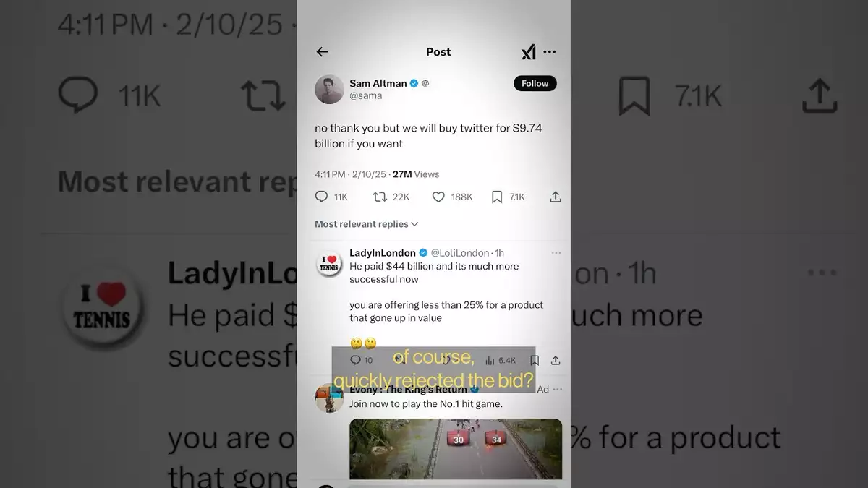Open LadyInLondon reply options menu
This screenshot has height=488, width=868.
point(556,253)
